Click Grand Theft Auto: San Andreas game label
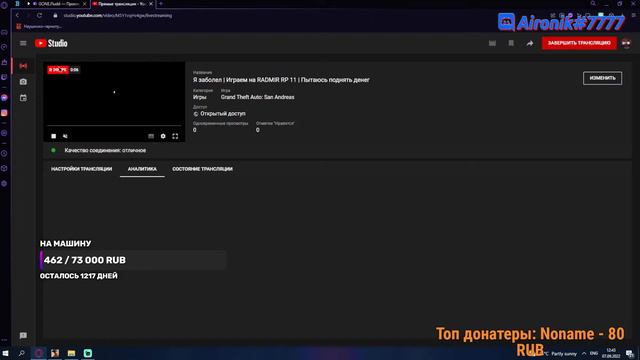The width and height of the screenshot is (640, 360). pyautogui.click(x=258, y=97)
